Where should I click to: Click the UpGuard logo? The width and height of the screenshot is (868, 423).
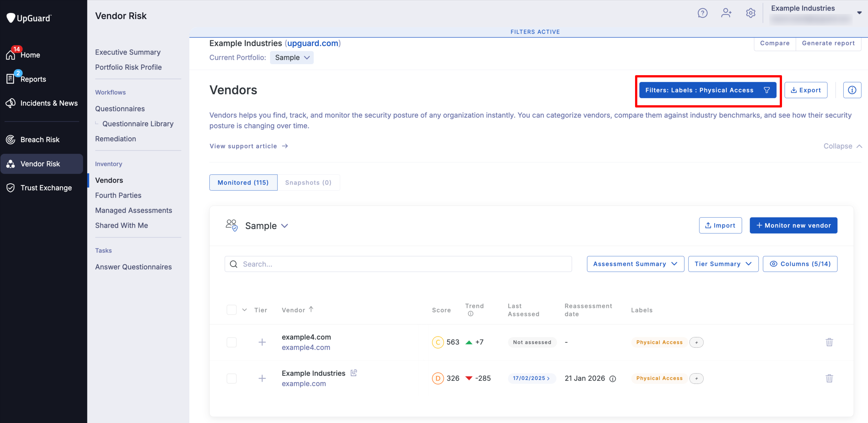point(29,18)
